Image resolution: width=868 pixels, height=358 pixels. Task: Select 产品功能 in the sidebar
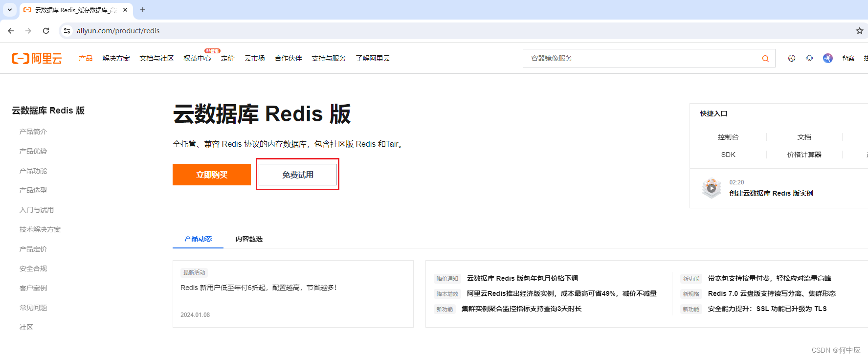33,171
